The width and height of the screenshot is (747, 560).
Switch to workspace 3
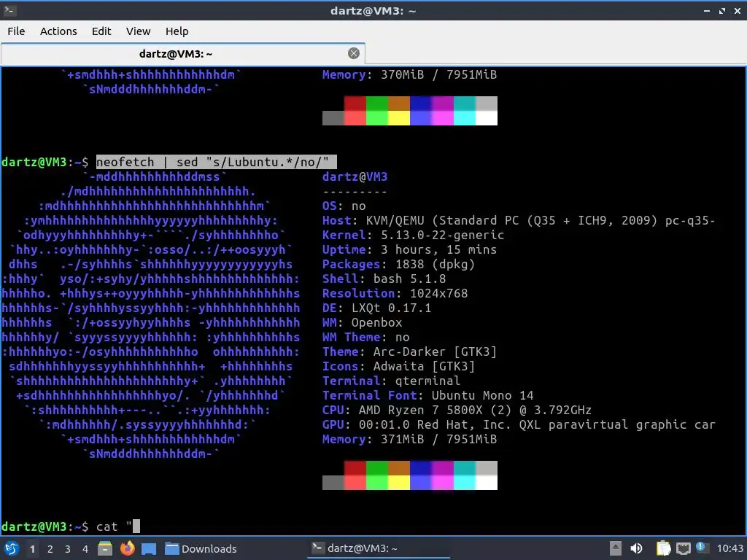pos(68,549)
